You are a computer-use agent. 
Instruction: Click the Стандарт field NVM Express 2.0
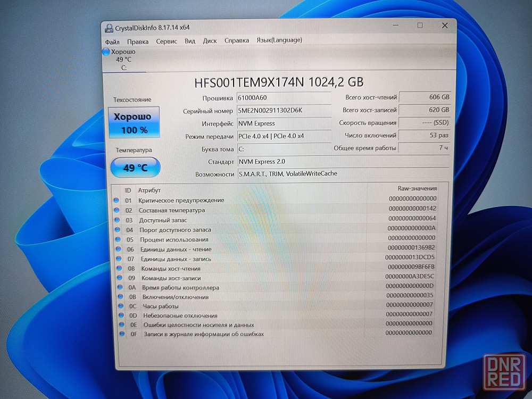point(343,162)
